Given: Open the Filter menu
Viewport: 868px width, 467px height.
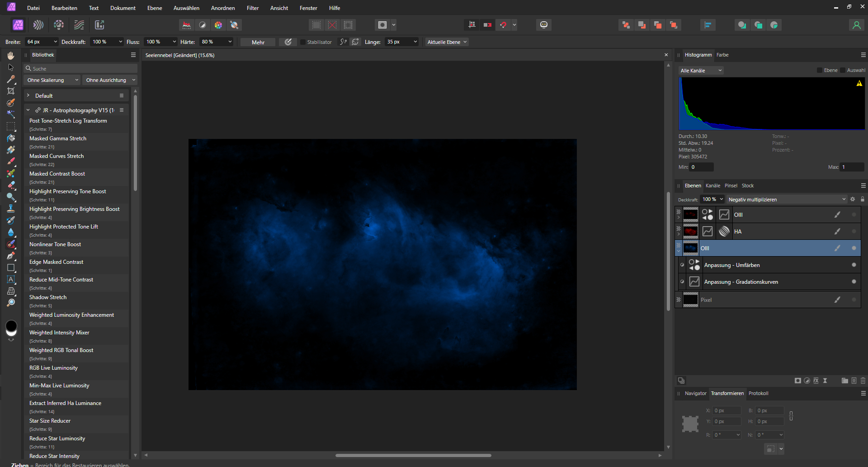Looking at the screenshot, I should (x=253, y=8).
